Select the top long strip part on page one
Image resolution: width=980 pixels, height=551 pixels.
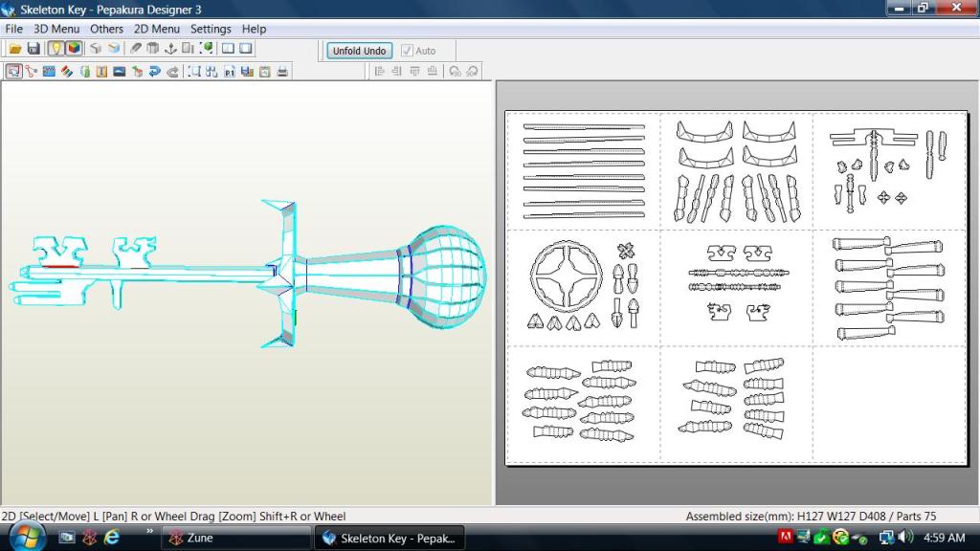click(x=584, y=127)
